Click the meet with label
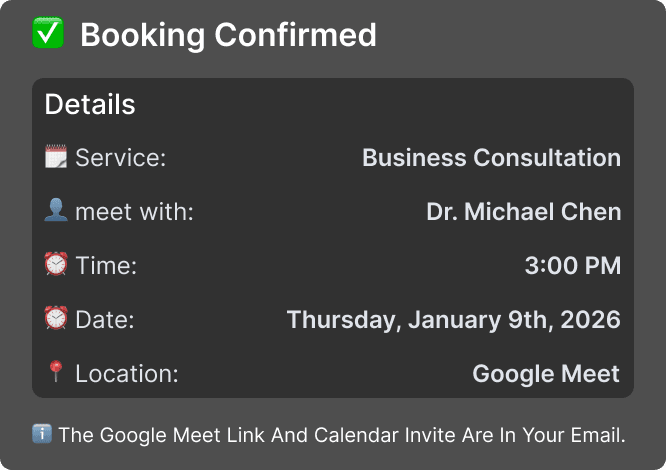The image size is (666, 470). pos(134,212)
